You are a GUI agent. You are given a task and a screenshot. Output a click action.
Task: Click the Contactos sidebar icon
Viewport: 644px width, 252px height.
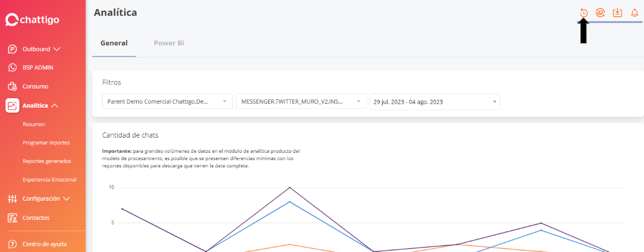(12, 218)
